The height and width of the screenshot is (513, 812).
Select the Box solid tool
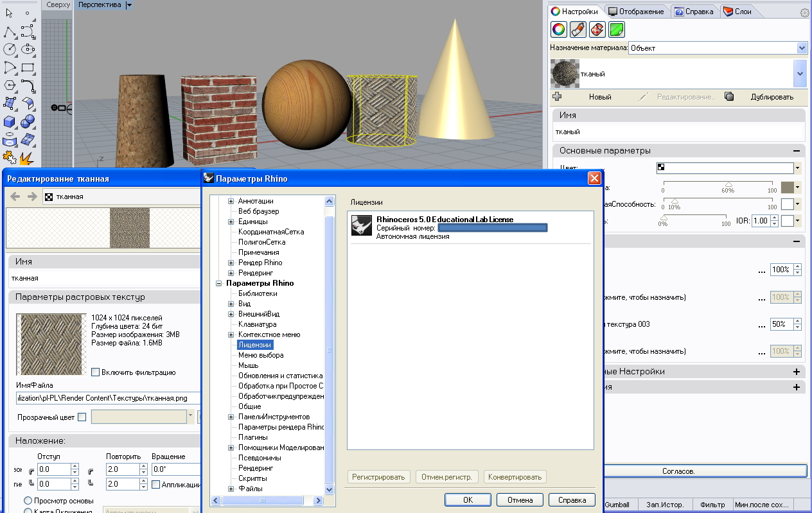[x=10, y=121]
